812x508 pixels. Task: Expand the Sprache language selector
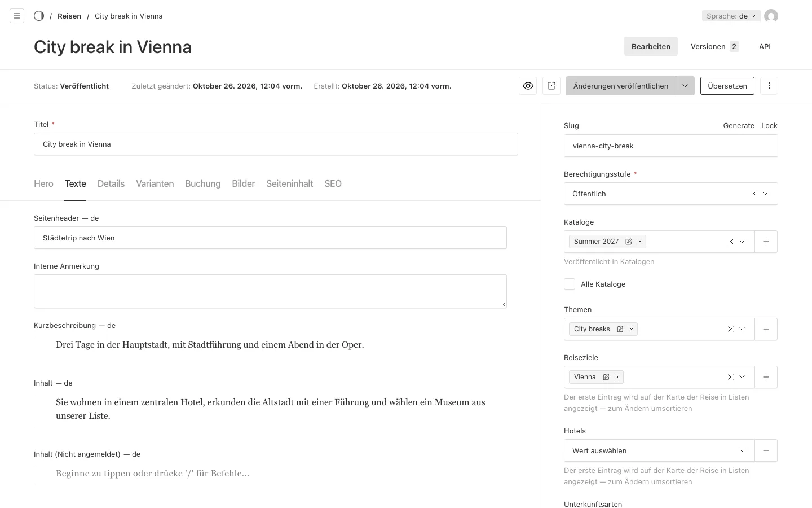coord(731,16)
